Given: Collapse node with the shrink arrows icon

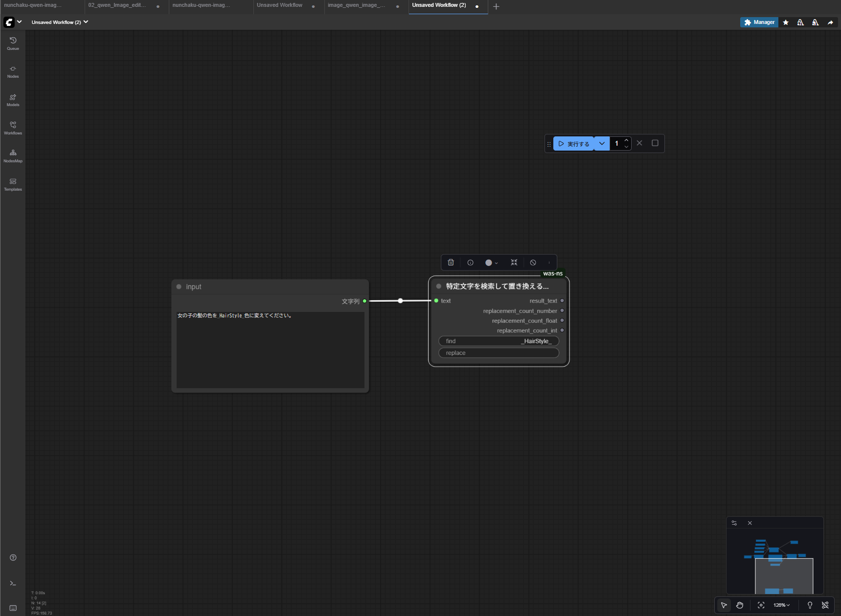Looking at the screenshot, I should coord(514,263).
